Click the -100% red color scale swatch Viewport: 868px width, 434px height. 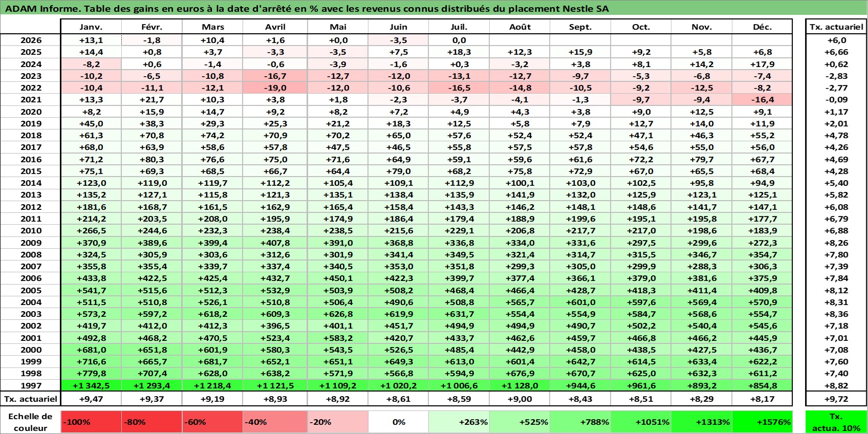[91, 422]
